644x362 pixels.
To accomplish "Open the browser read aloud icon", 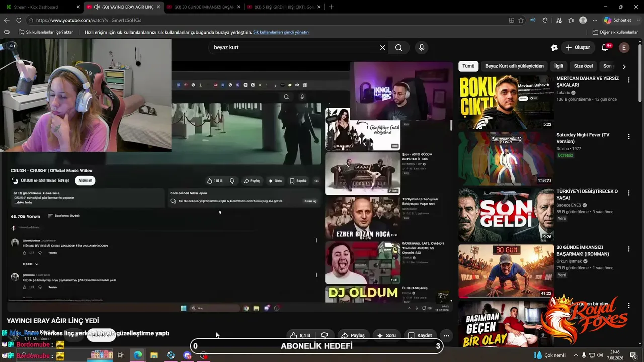I will pyautogui.click(x=533, y=20).
